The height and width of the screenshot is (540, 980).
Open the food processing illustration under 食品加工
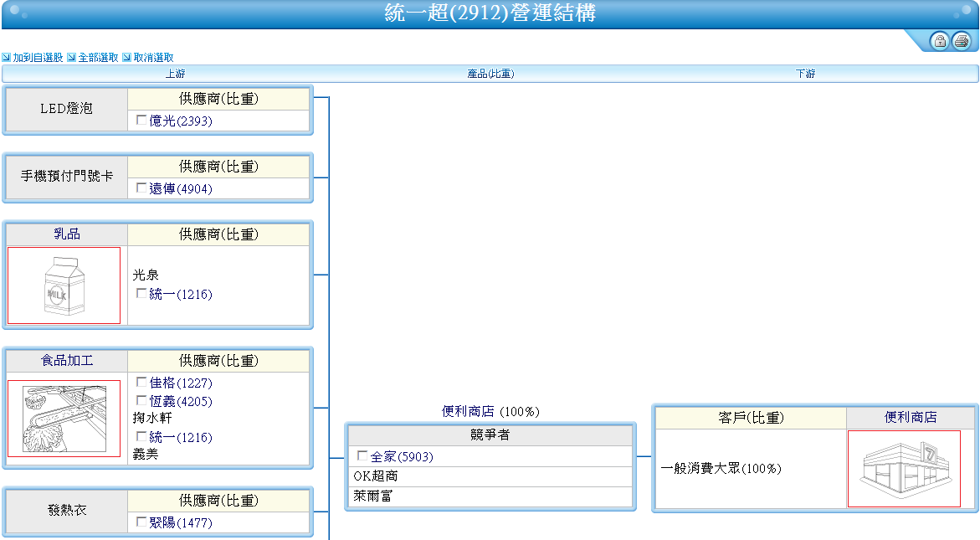64,419
